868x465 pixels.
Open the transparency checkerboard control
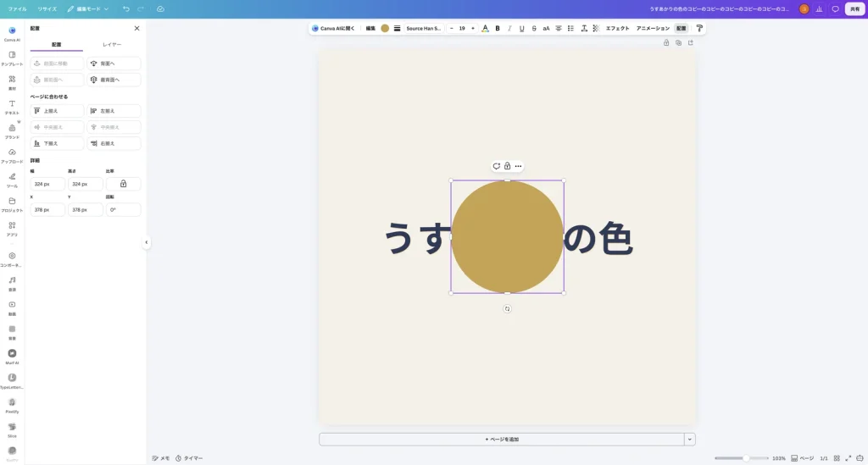click(596, 28)
